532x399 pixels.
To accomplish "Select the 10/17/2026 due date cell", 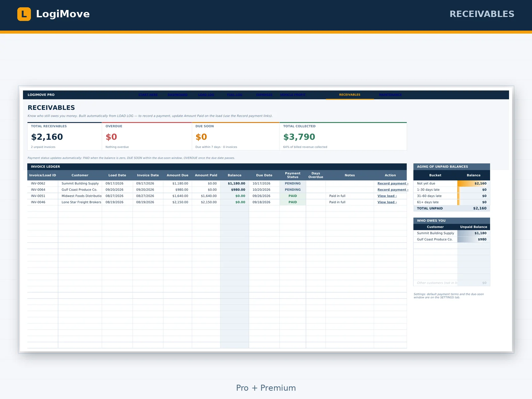I will click(264, 184).
